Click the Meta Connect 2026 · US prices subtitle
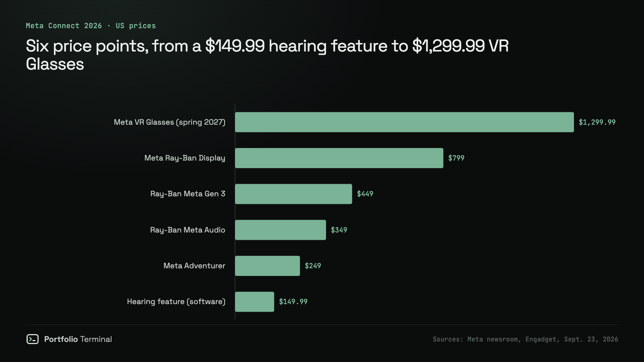The height and width of the screenshot is (362, 644). [91, 26]
